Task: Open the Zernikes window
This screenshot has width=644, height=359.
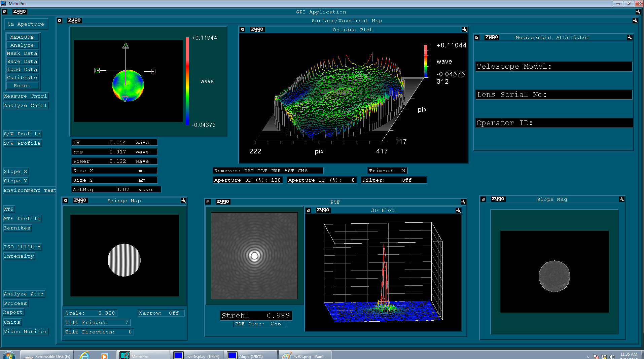Action: pos(17,228)
